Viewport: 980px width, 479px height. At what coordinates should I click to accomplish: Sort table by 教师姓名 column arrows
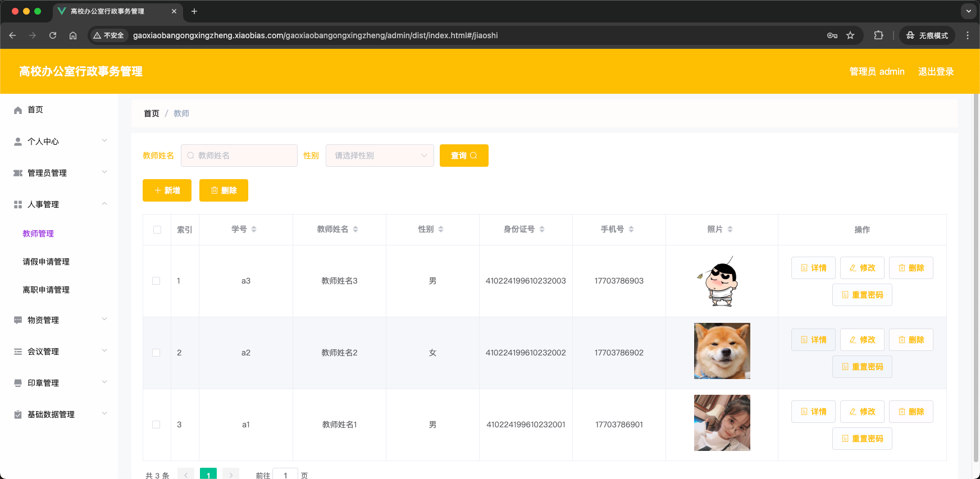[355, 229]
